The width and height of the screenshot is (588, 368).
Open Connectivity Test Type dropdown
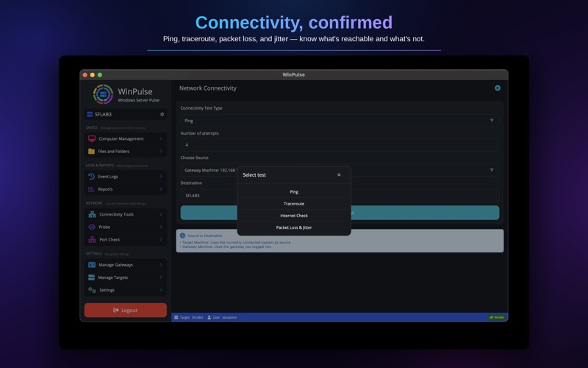point(340,121)
